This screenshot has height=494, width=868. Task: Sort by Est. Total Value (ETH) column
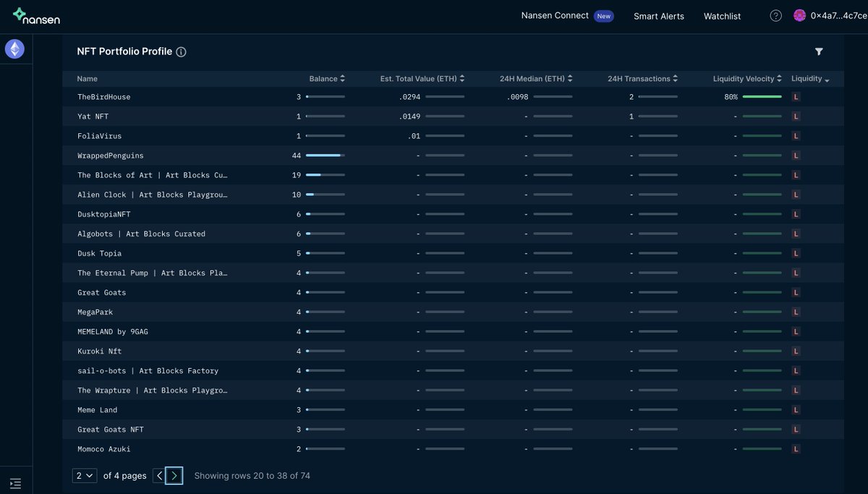(x=422, y=79)
